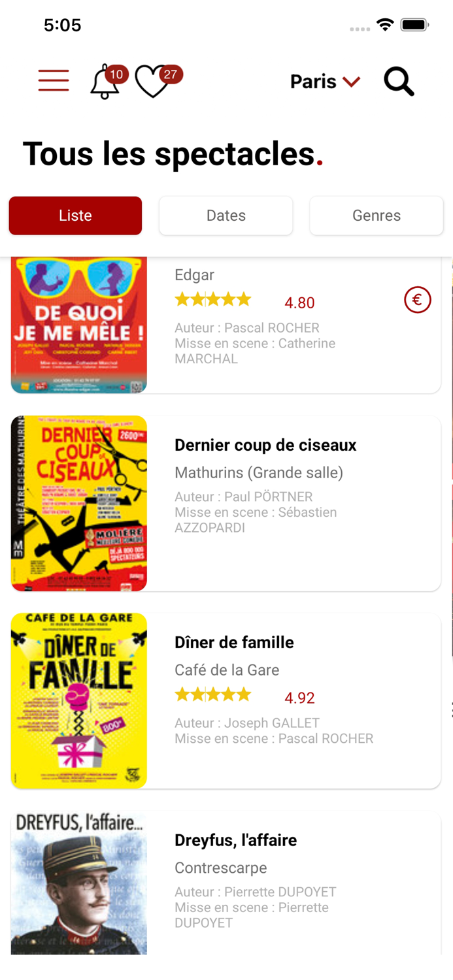This screenshot has height=980, width=453.
Task: Tap the search magnifier icon
Action: tap(399, 82)
